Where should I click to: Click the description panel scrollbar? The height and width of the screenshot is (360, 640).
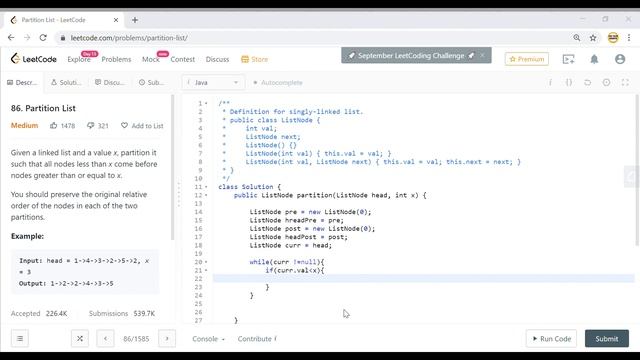click(x=173, y=167)
